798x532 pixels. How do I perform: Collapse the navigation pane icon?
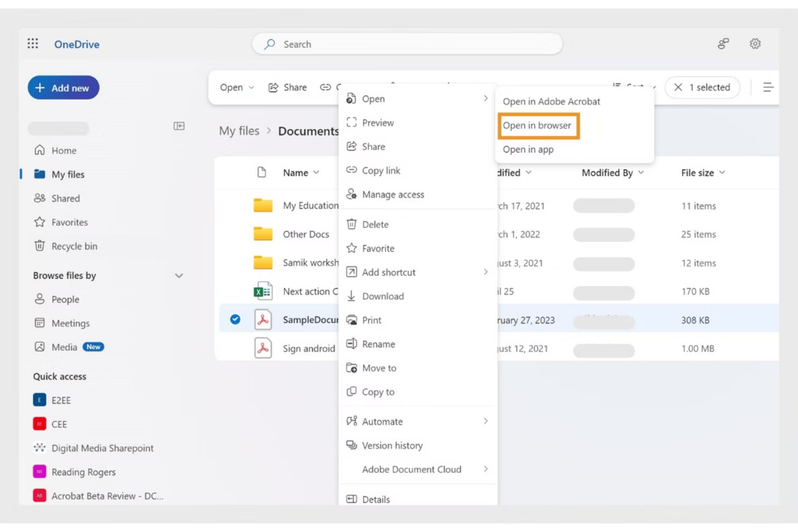pyautogui.click(x=179, y=126)
